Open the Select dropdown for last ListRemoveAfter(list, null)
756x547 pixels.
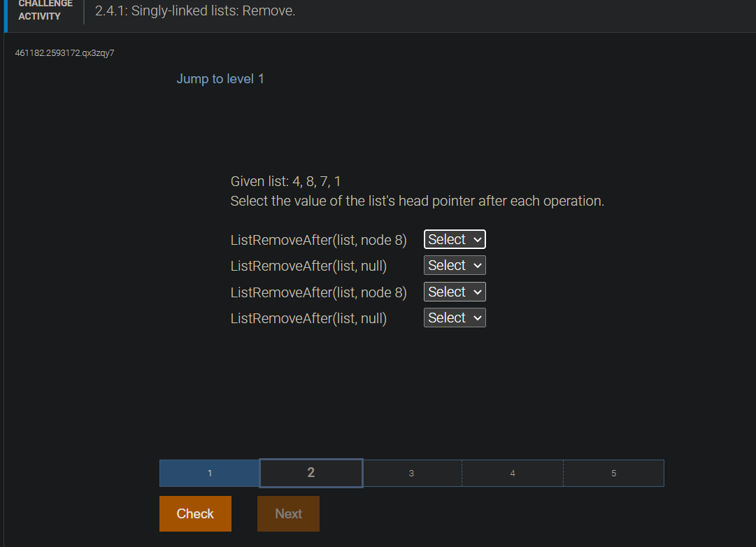coord(454,318)
